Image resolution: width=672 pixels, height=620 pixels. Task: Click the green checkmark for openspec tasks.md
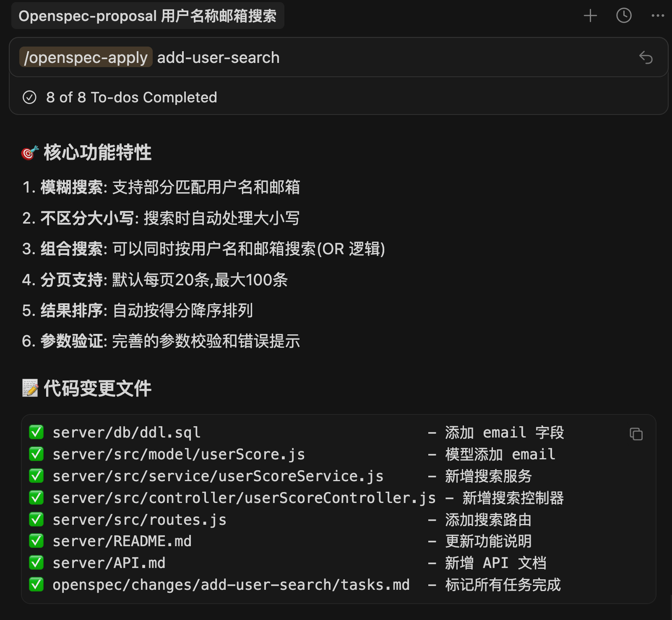pos(36,584)
